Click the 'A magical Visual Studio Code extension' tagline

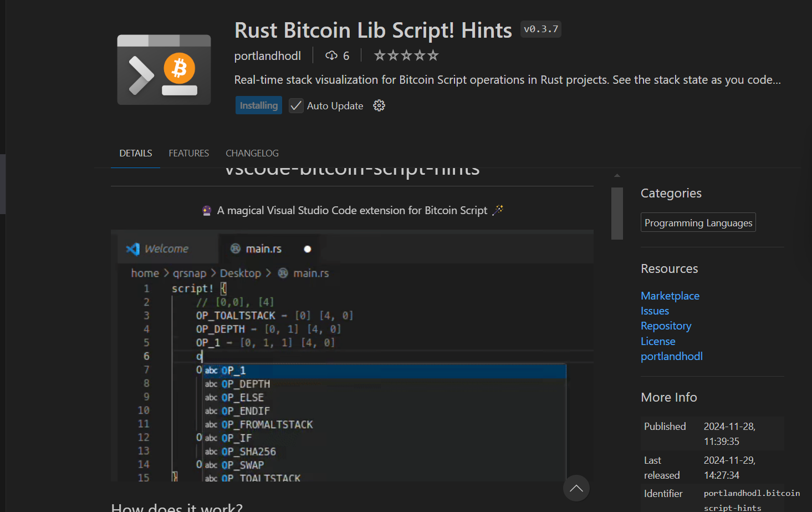click(x=352, y=210)
